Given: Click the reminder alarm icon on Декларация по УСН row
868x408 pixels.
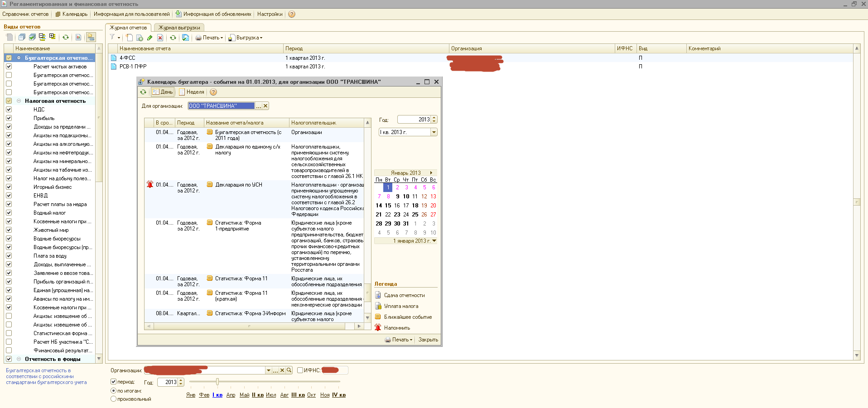Looking at the screenshot, I should tap(150, 184).
